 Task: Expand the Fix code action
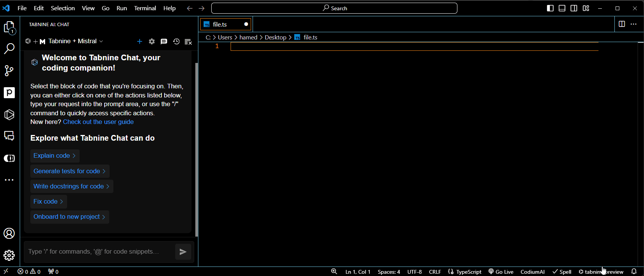click(x=49, y=202)
